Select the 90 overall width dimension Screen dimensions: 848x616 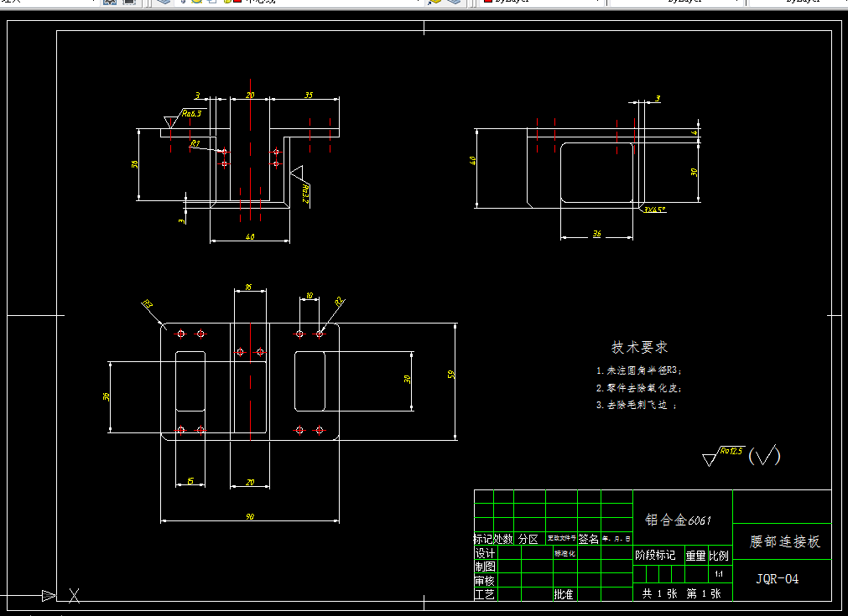pyautogui.click(x=250, y=516)
